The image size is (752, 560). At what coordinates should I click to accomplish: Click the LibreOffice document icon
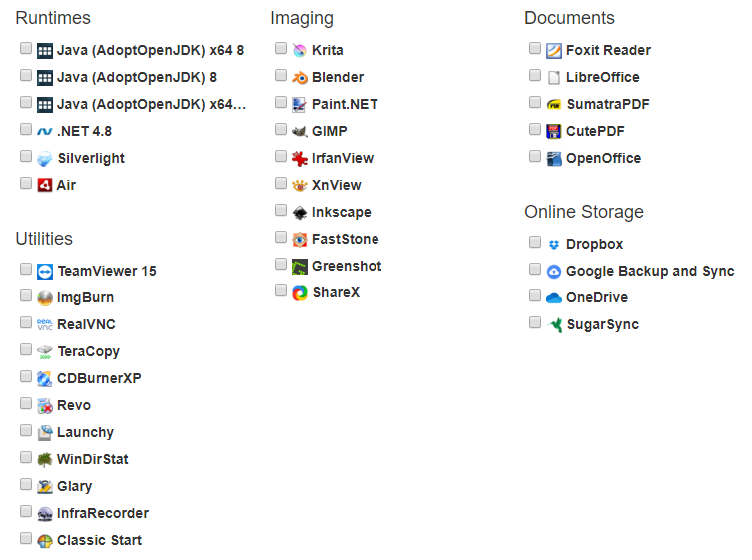tap(554, 77)
